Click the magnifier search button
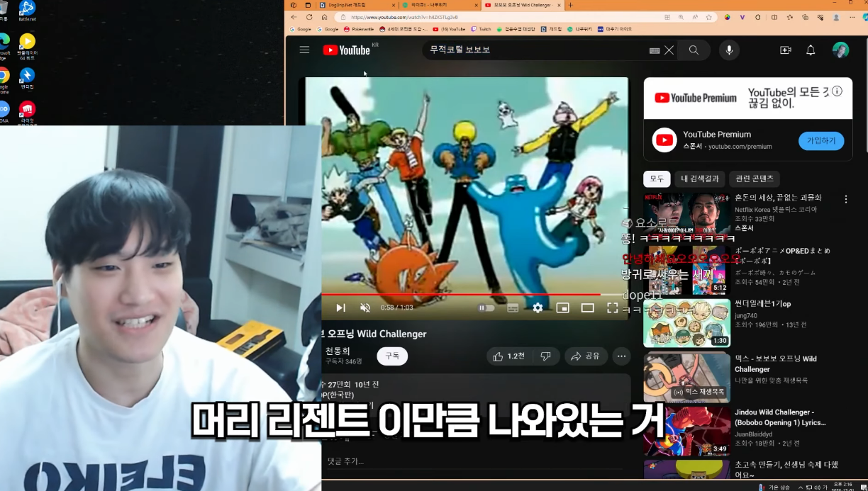868x491 pixels. tap(694, 50)
